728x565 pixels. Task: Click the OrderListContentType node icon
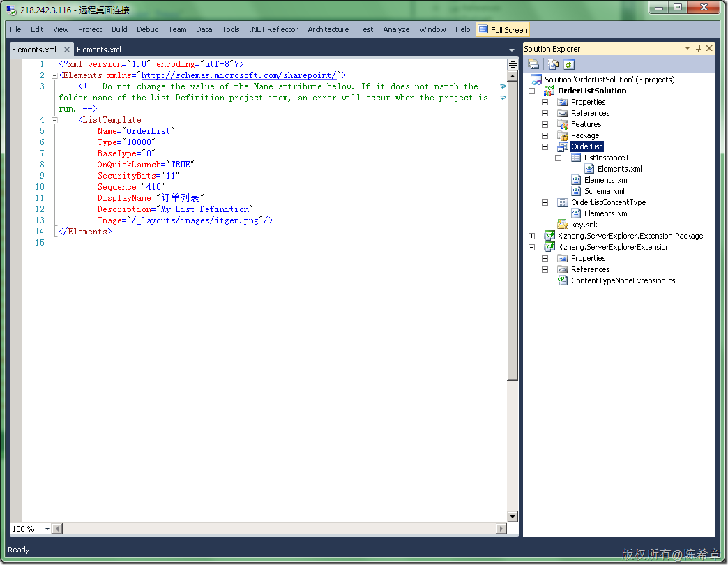[562, 202]
